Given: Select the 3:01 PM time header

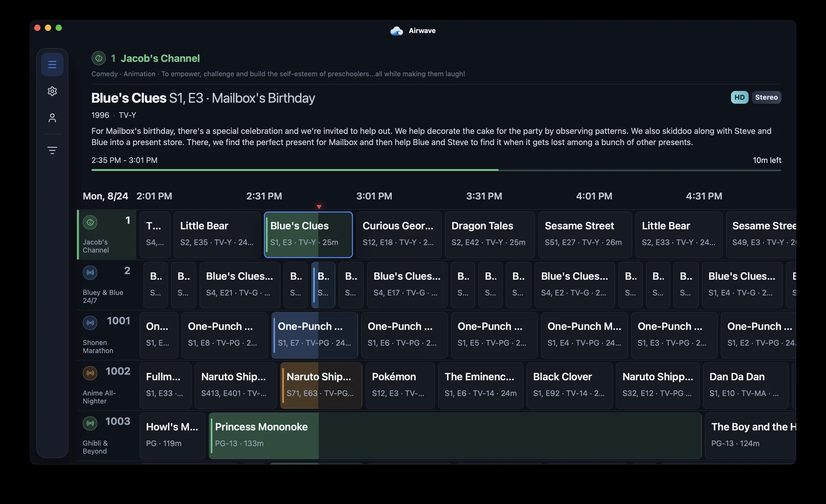Looking at the screenshot, I should (374, 196).
